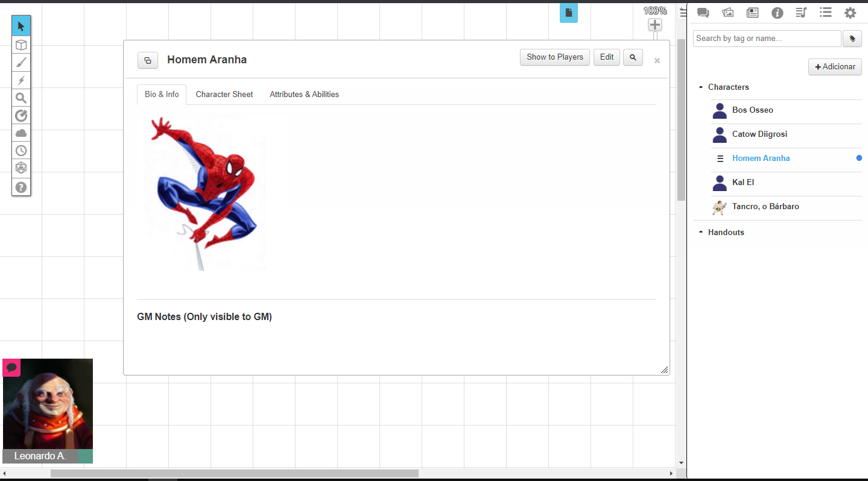Collapse the Characters folder

point(700,87)
